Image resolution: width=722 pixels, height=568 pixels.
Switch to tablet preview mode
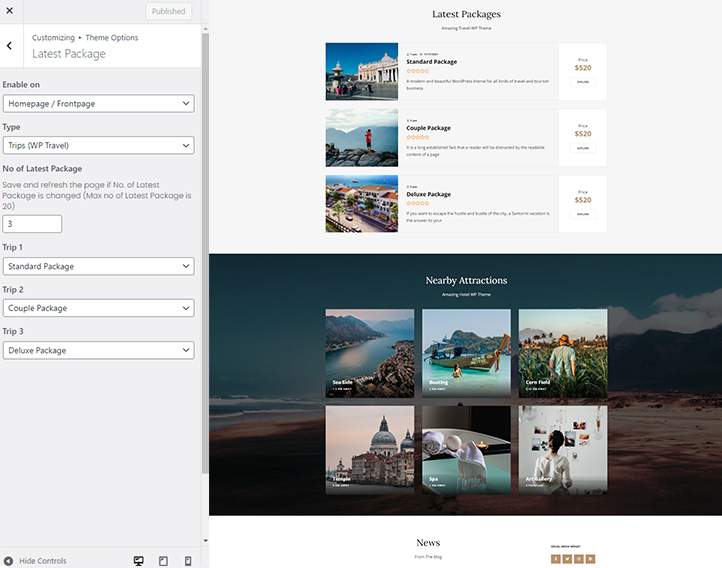click(163, 561)
